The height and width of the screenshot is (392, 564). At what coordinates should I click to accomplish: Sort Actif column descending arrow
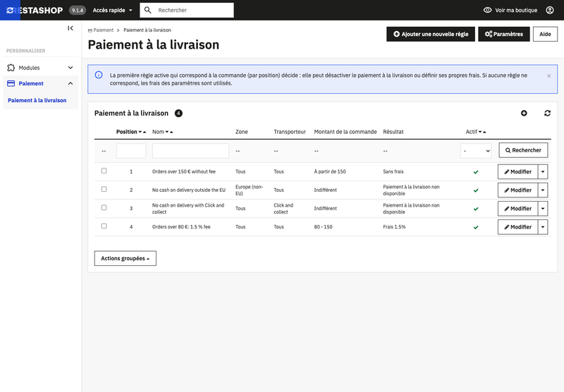480,132
